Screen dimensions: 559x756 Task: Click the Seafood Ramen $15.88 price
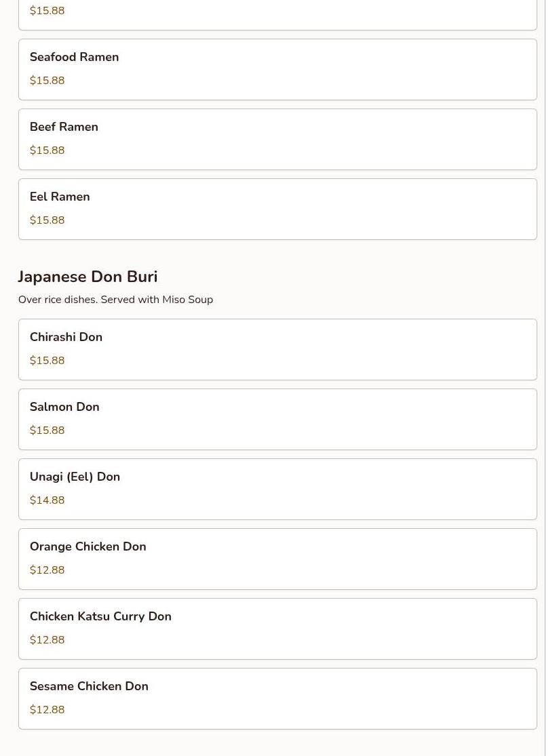[x=47, y=81]
